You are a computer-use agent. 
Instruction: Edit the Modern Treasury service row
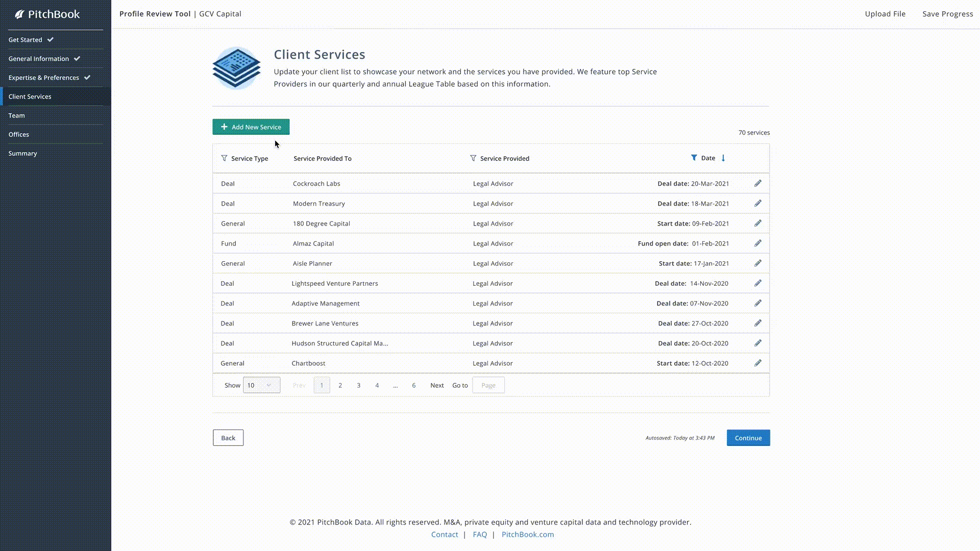click(758, 203)
